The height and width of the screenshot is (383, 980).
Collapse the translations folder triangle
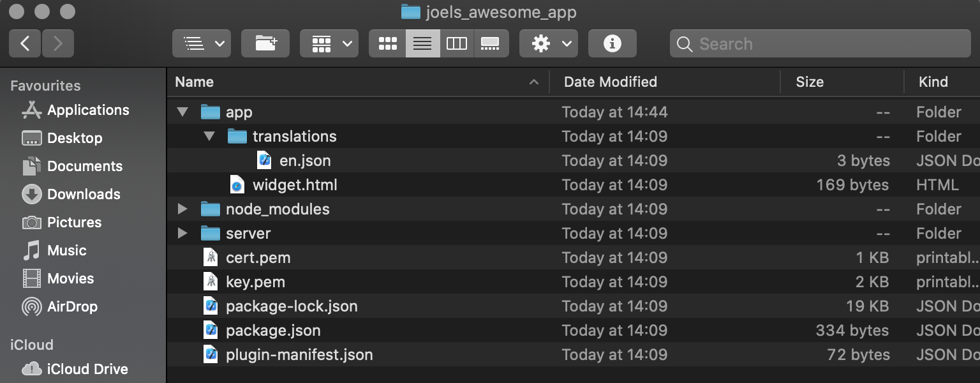(x=209, y=137)
